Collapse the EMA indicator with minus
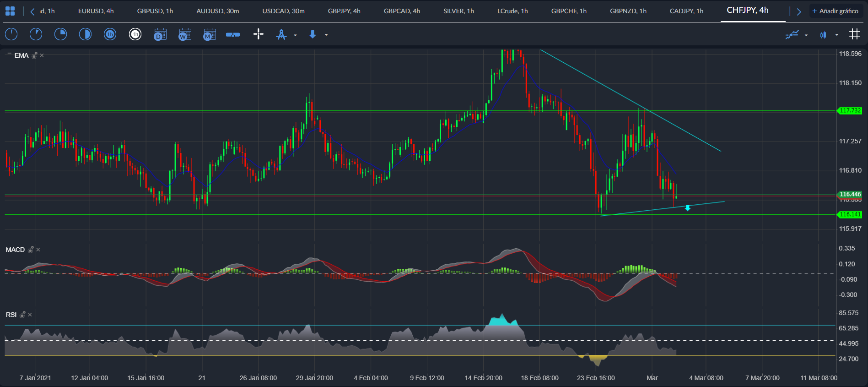868x387 pixels. 9,54
